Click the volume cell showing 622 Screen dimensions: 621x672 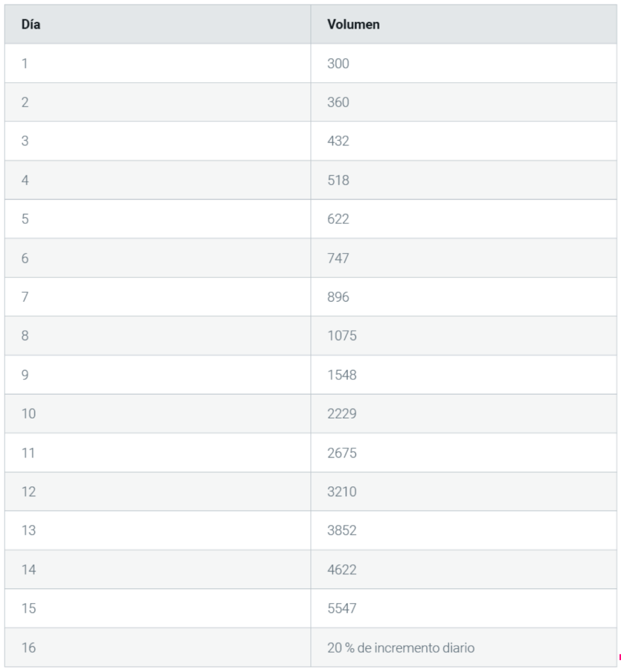[x=464, y=219]
